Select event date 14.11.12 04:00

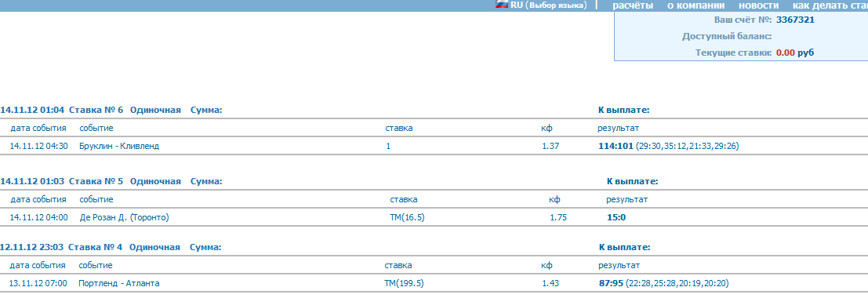(x=38, y=218)
